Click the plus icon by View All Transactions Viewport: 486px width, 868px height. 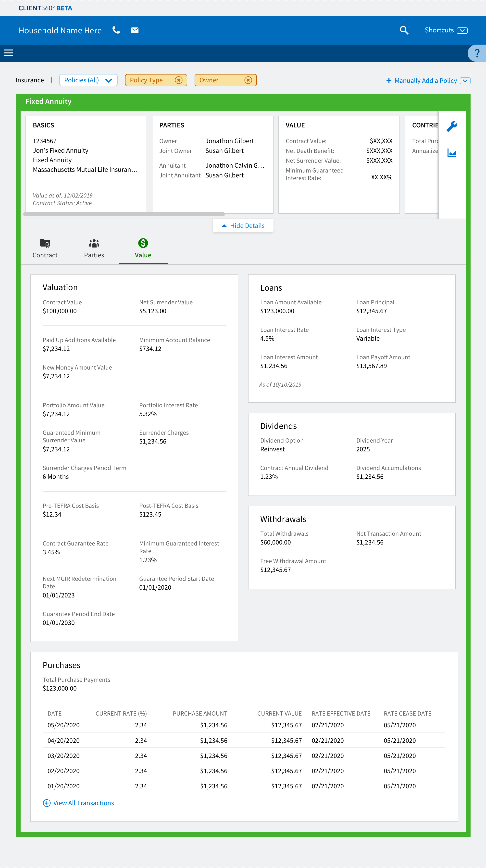click(x=47, y=803)
